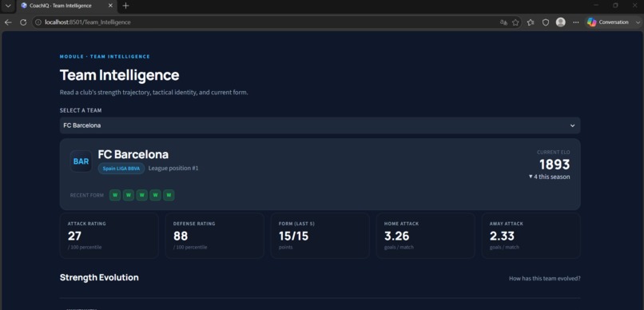Screen dimensions: 644x310
Task: Click the Team Intelligence page title
Action: [x=120, y=75]
